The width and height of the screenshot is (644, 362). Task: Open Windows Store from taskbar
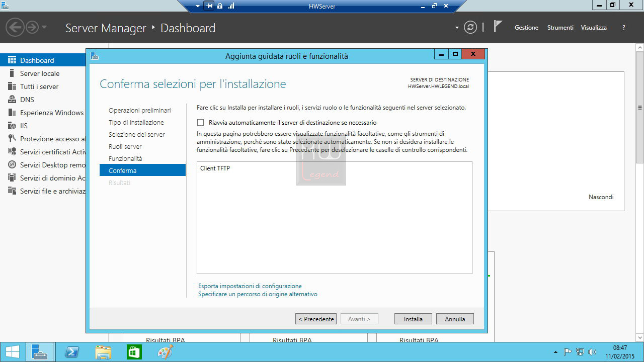click(x=134, y=352)
